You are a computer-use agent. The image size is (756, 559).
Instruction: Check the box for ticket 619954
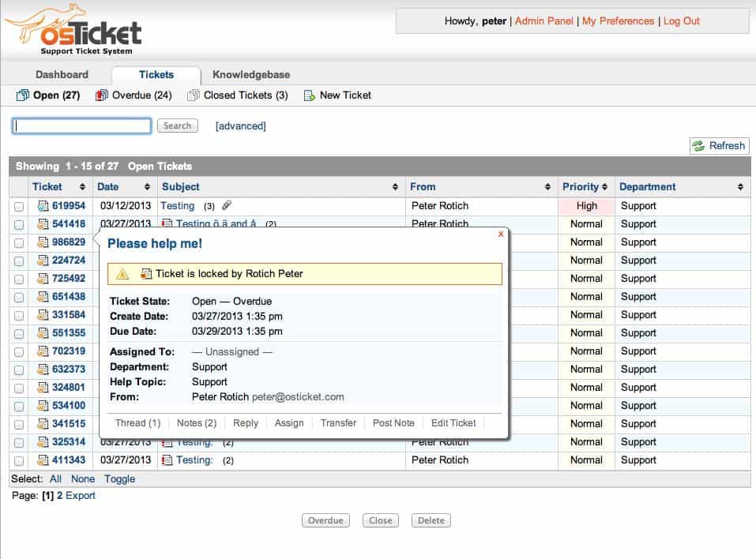(x=19, y=207)
